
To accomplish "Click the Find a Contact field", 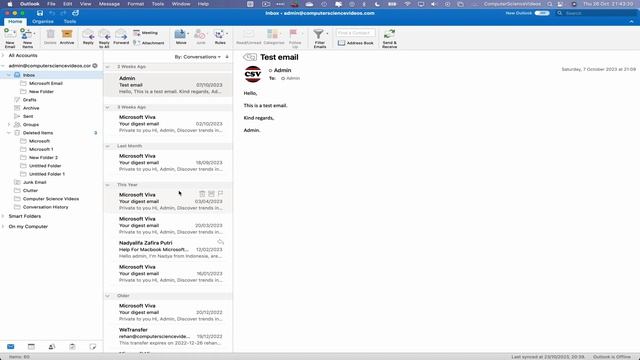I will pos(356,33).
